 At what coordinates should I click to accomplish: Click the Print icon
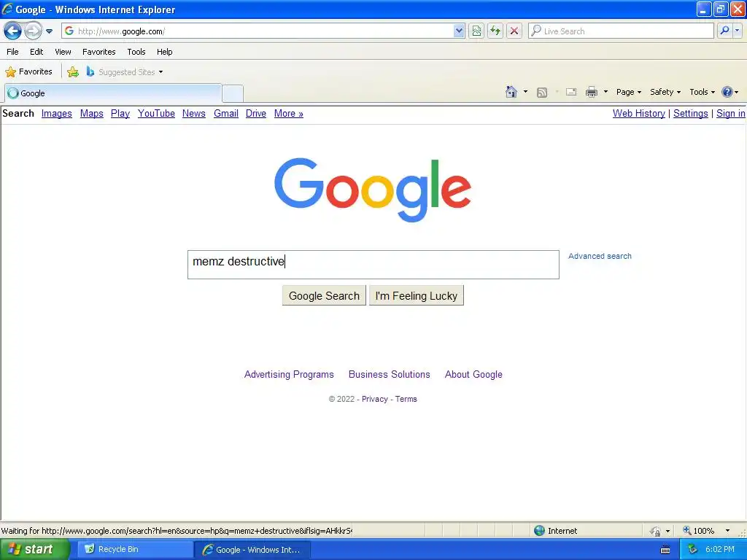click(x=591, y=92)
